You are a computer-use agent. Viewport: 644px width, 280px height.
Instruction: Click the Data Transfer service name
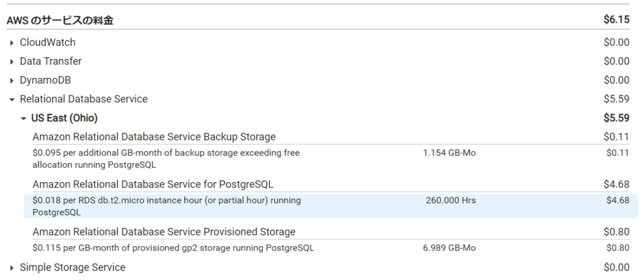click(51, 62)
